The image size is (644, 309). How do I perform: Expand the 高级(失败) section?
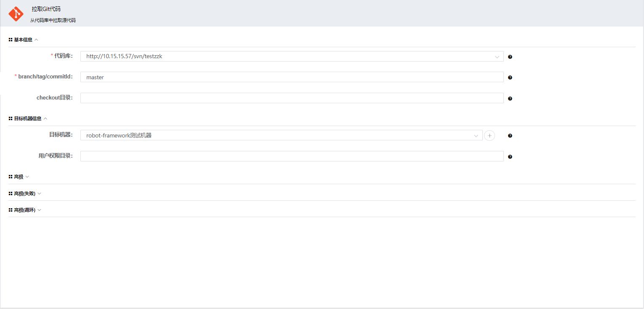(40, 193)
